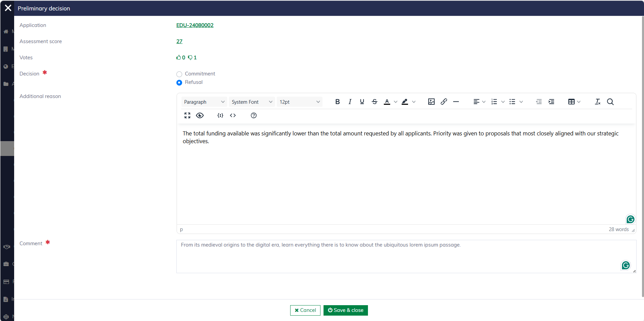Open text color picker arrow

[396, 102]
